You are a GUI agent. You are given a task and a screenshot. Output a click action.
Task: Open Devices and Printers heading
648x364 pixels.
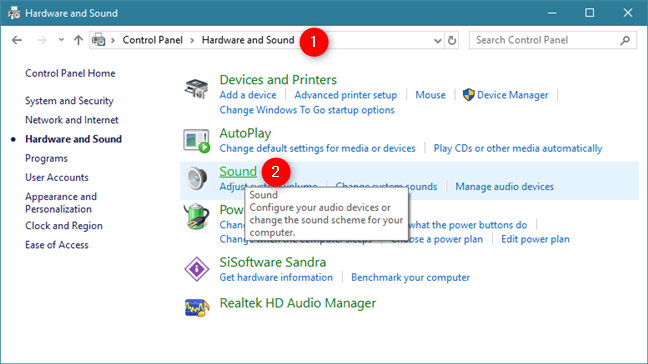278,80
